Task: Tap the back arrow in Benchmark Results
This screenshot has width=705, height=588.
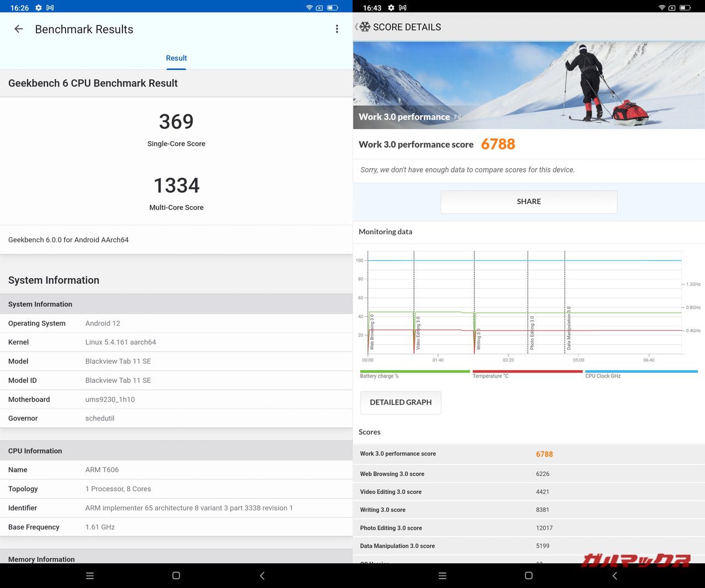Action: (x=19, y=29)
